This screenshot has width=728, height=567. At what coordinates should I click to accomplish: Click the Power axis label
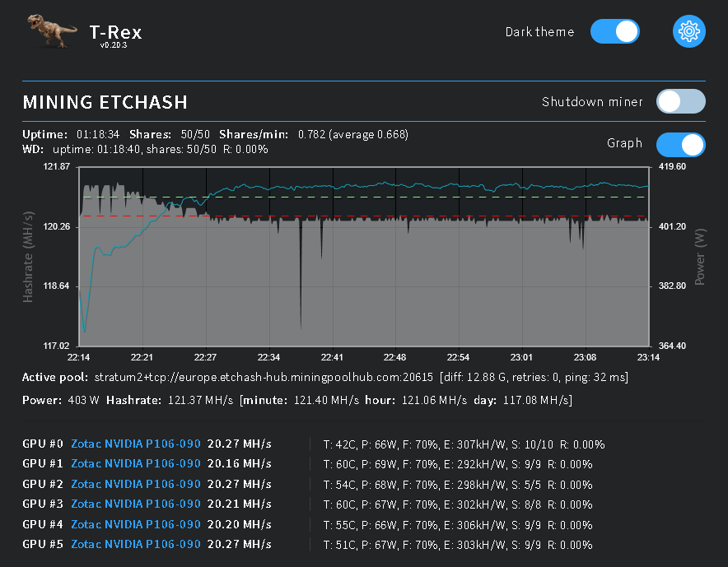point(700,257)
